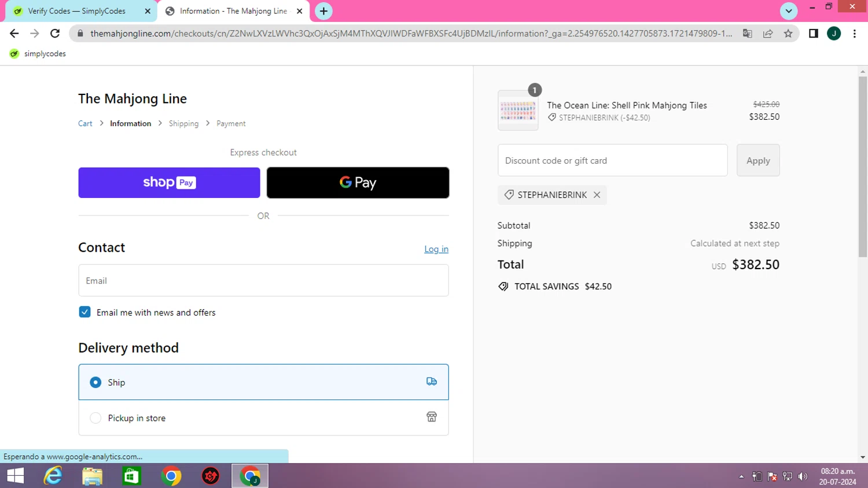Select the Information breadcrumb step
This screenshot has height=488, width=868.
[130, 124]
